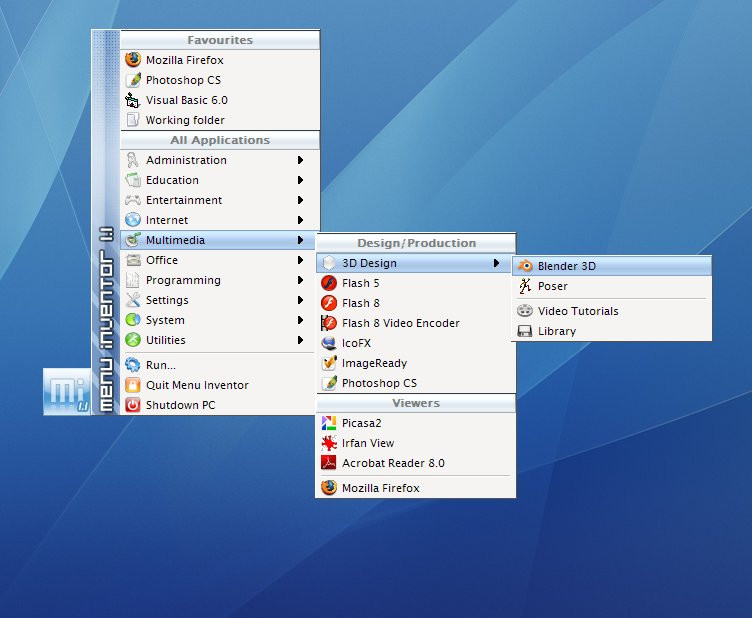The width and height of the screenshot is (752, 618).
Task: Click the Irfan View red splat icon
Action: coord(329,443)
